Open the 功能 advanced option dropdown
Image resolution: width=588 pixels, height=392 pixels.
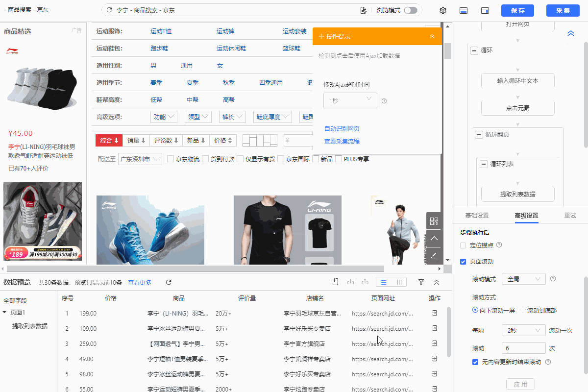(164, 117)
